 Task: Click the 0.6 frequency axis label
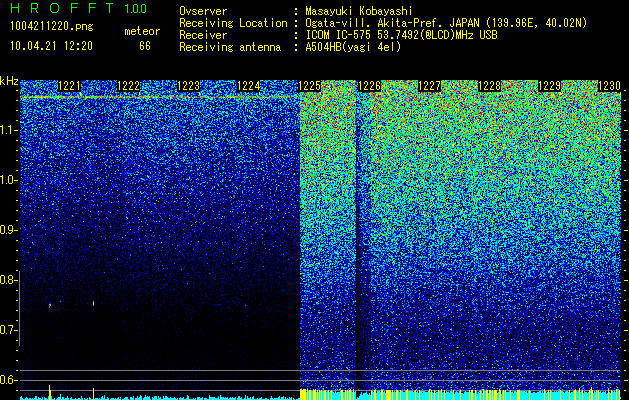pos(9,380)
